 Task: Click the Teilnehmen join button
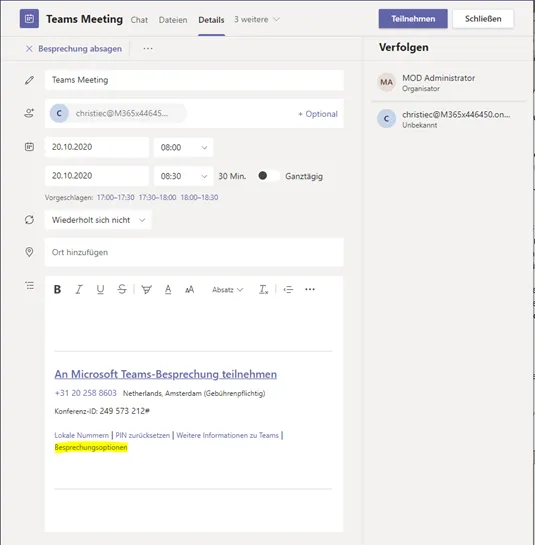413,19
